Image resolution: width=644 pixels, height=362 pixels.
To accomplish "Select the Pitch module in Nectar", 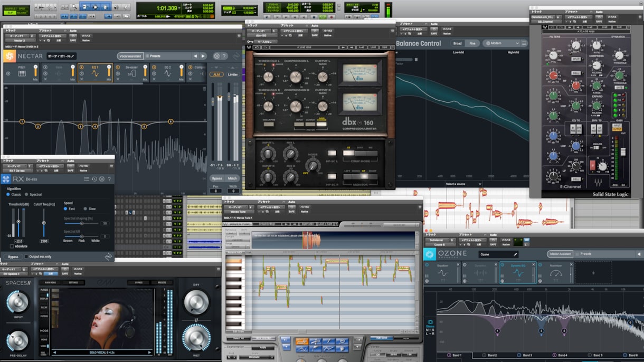I will coord(22,72).
